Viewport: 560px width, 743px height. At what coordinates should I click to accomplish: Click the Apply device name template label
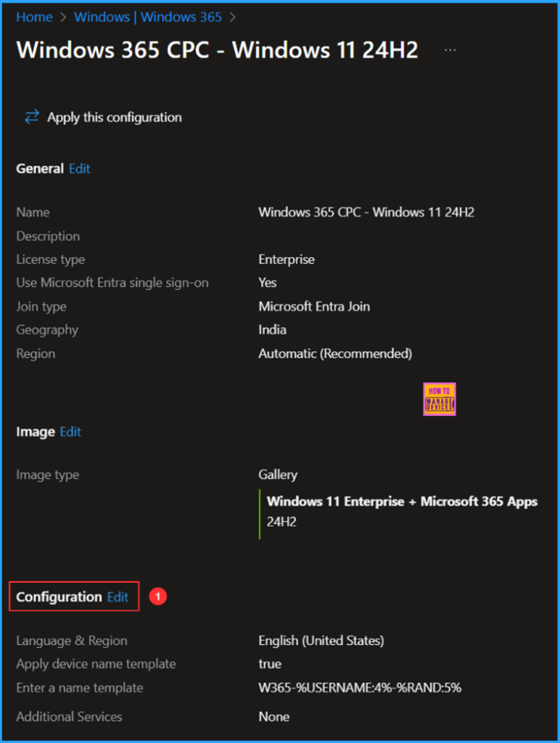tap(96, 664)
